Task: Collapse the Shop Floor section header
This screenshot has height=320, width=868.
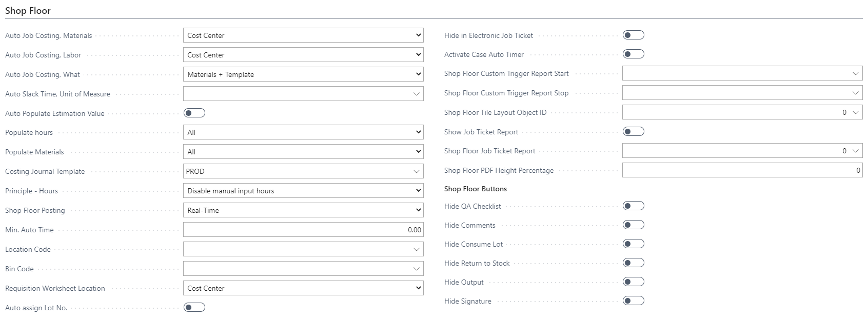Action: tap(28, 10)
